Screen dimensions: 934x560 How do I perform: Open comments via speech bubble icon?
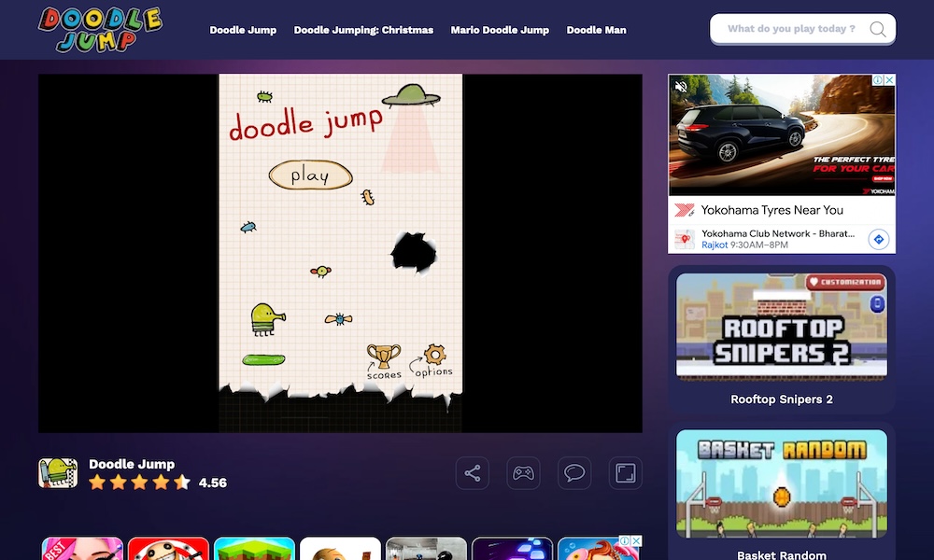point(574,473)
